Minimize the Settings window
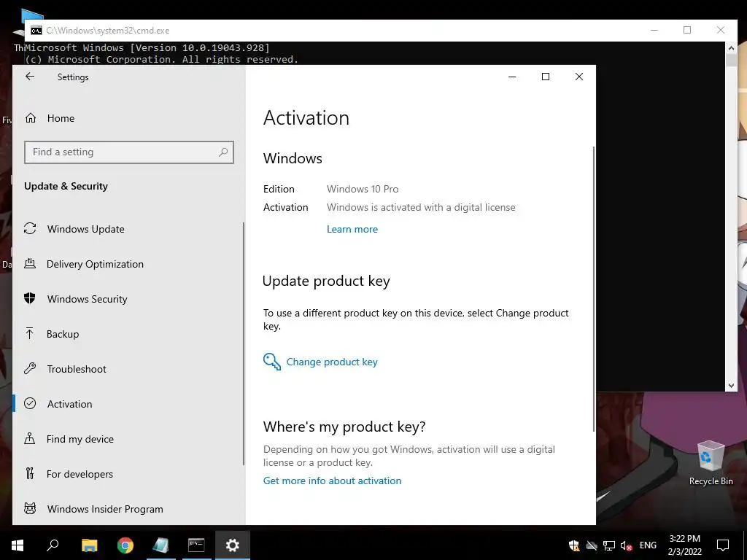747x560 pixels. (512, 77)
